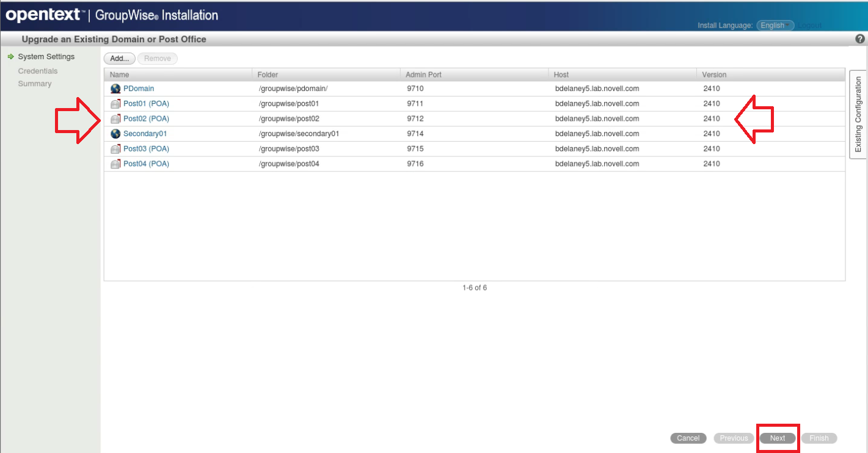868x453 pixels.
Task: Click the Post04 post office icon
Action: pos(115,163)
